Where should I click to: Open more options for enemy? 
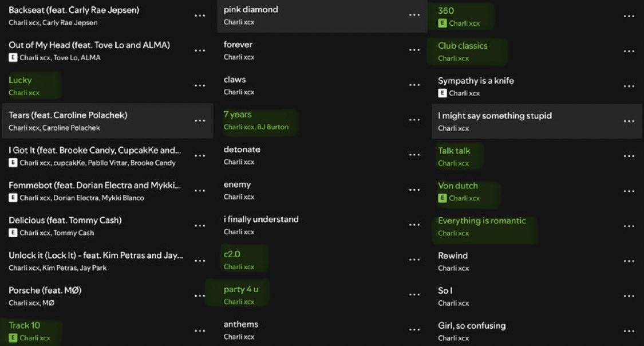pyautogui.click(x=414, y=190)
